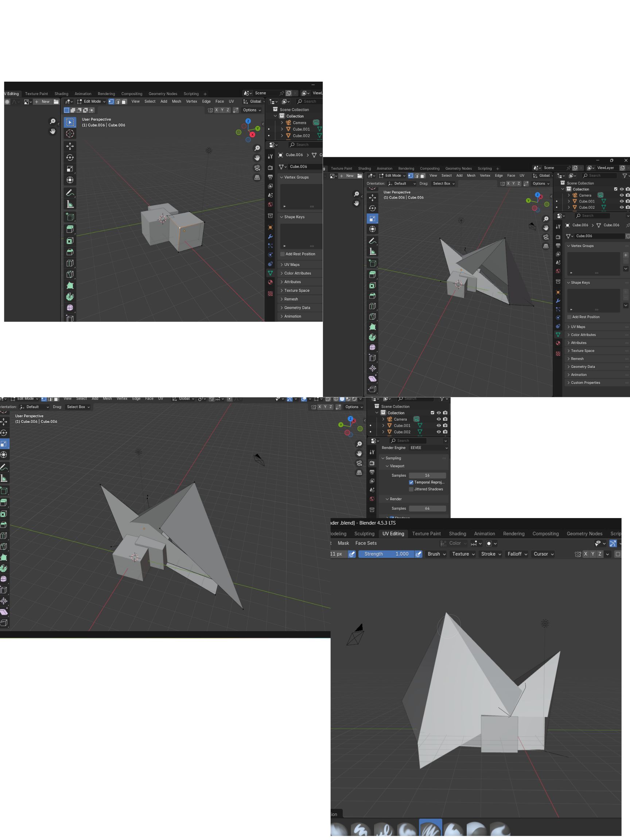Activate the 3D Cursor tool
Viewport: 630px width, 840px height.
click(x=70, y=134)
